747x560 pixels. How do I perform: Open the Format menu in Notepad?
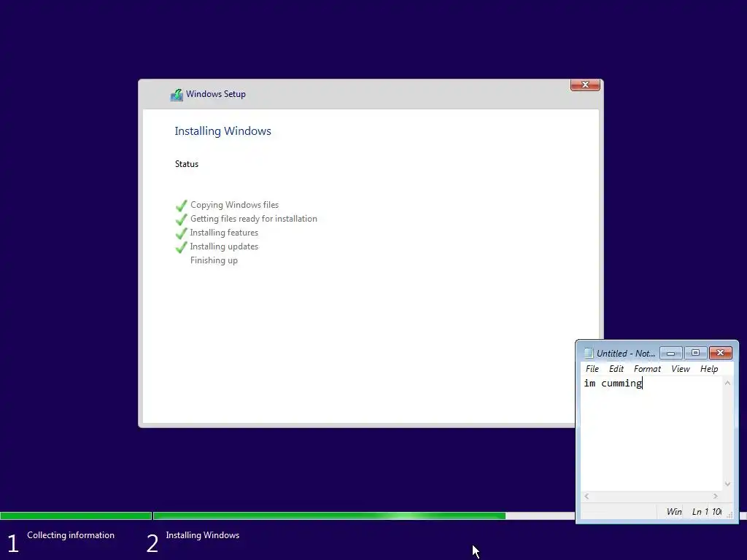tap(647, 368)
